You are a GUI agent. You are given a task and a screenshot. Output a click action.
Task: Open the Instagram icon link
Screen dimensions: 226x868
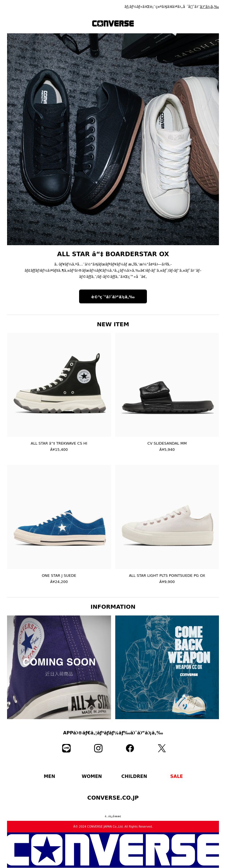click(98, 749)
